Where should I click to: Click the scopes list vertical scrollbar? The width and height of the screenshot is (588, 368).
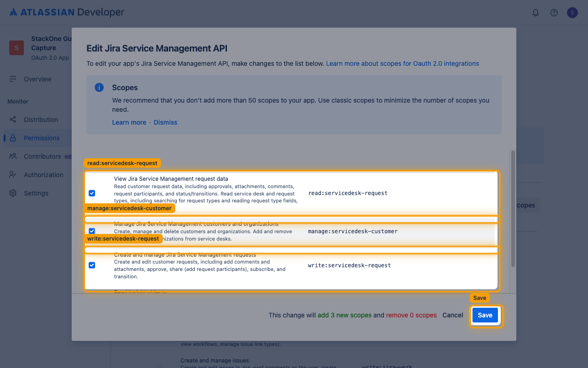pyautogui.click(x=513, y=208)
